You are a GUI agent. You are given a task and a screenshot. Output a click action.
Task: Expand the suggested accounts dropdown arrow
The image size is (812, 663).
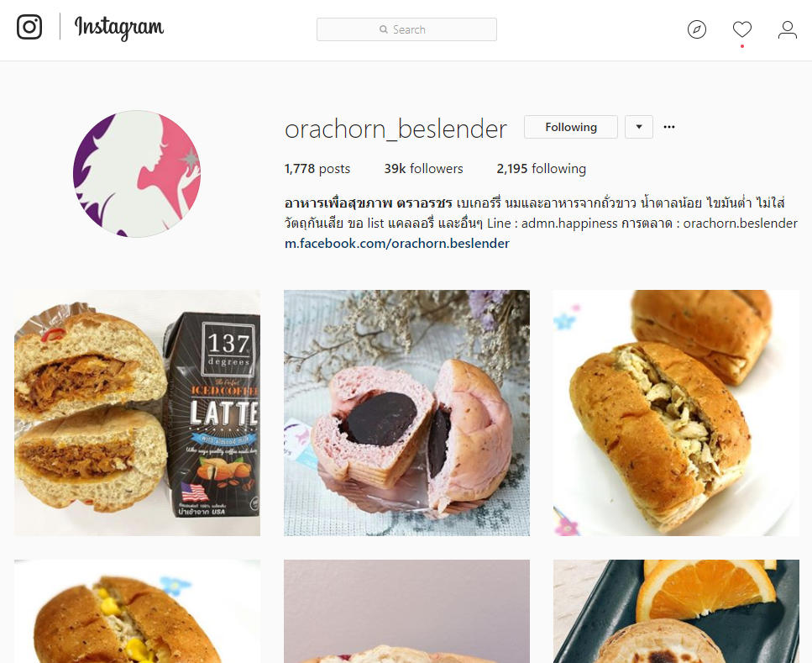(x=639, y=127)
